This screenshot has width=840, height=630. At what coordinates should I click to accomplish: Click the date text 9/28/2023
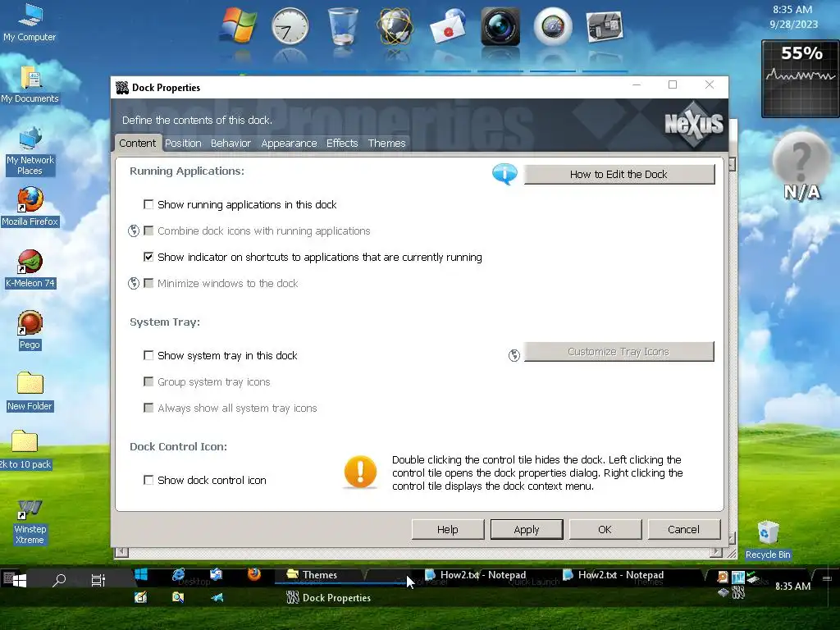pos(793,24)
